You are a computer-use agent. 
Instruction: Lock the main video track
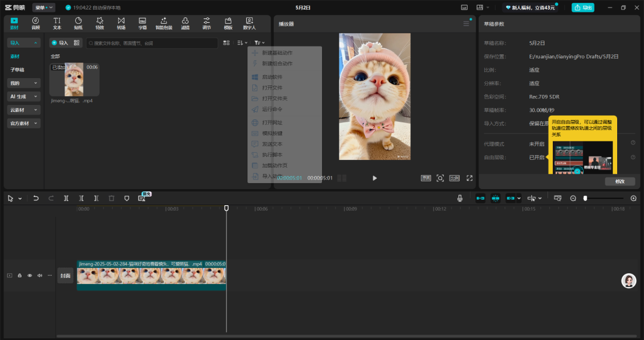[19, 276]
